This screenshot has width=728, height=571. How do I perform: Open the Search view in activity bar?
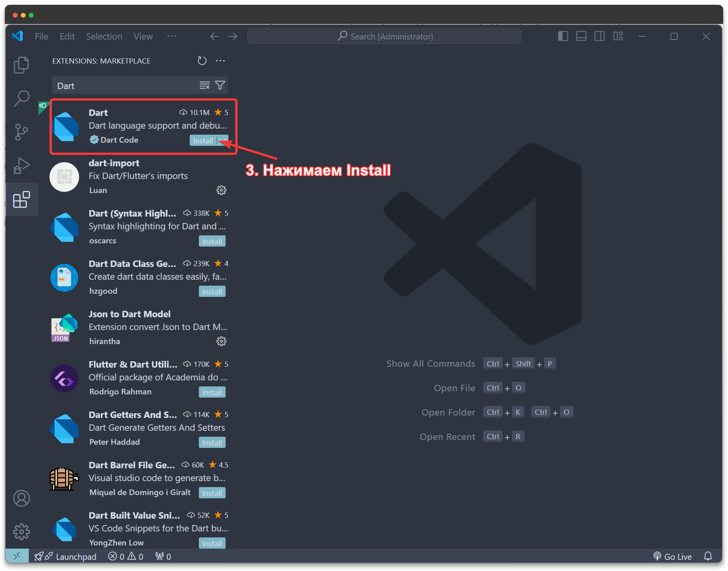pyautogui.click(x=22, y=98)
